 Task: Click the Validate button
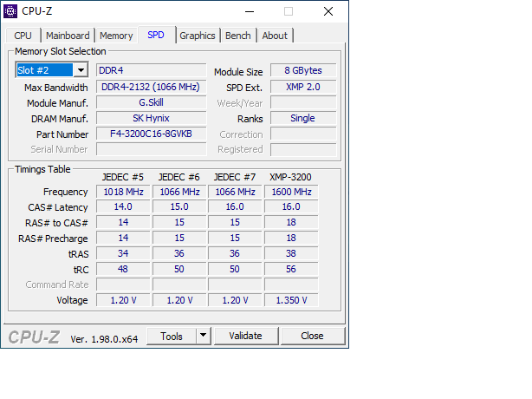point(246,336)
